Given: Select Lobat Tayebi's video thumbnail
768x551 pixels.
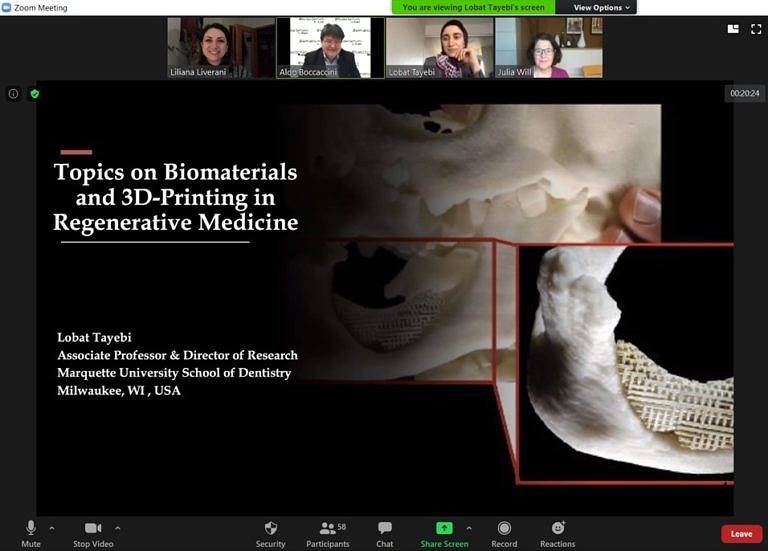Looking at the screenshot, I should (x=440, y=48).
